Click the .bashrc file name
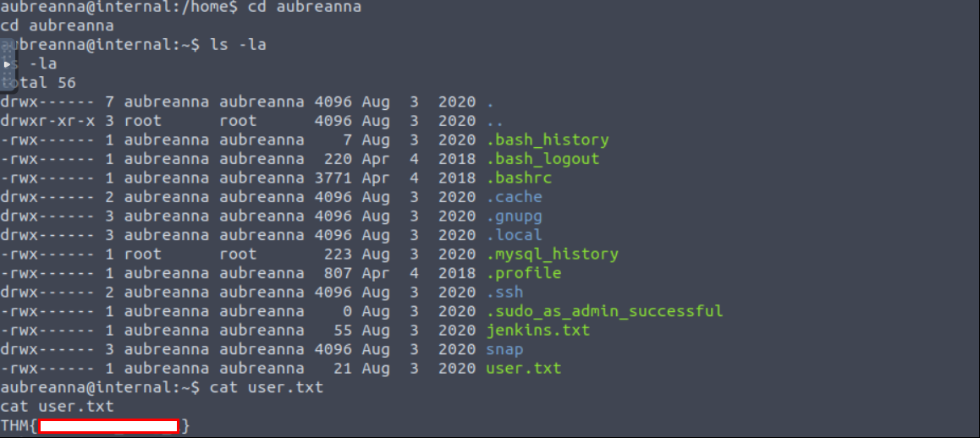 [x=519, y=178]
